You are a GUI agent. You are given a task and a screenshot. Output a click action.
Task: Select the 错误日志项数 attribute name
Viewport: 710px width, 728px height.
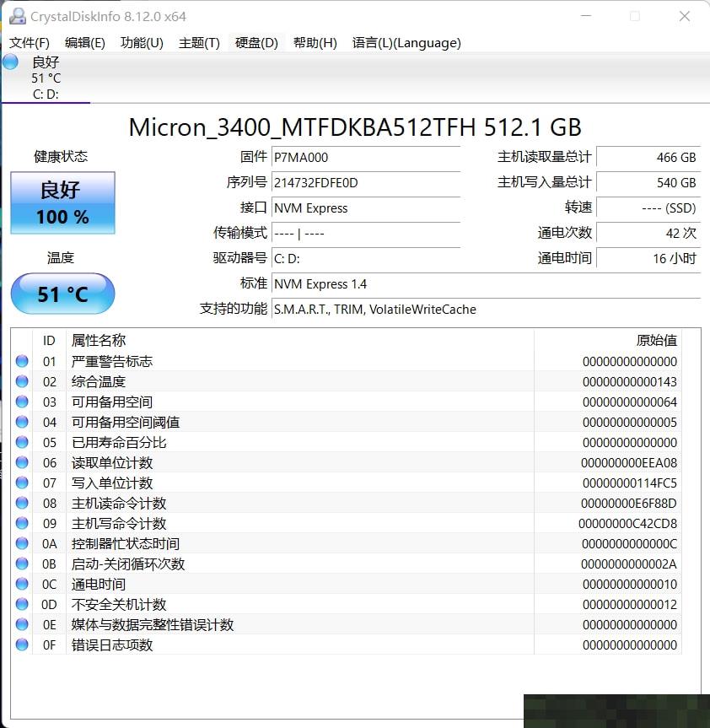tap(112, 644)
